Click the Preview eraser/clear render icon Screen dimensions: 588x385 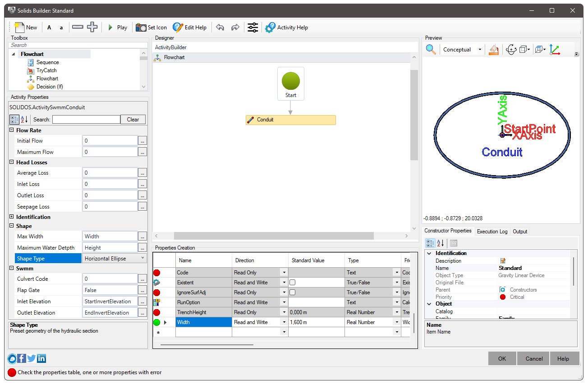(494, 49)
